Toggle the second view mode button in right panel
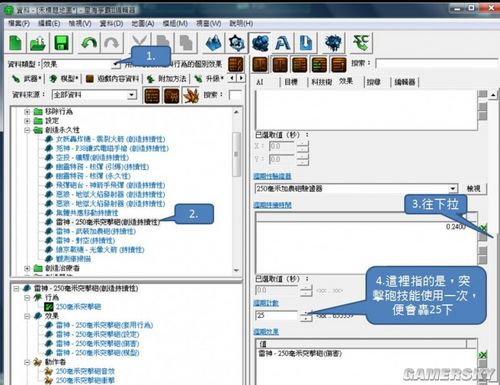Image resolution: width=500 pixels, height=385 pixels. point(280,64)
